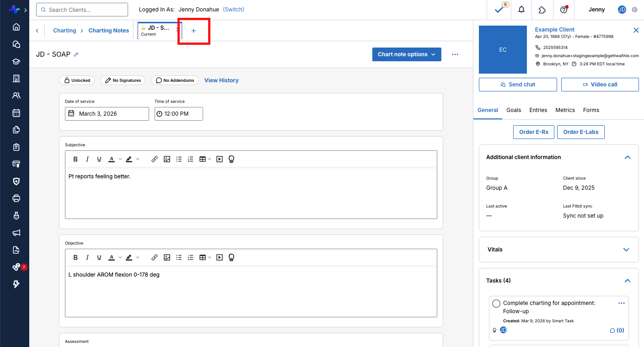The width and height of the screenshot is (644, 347).
Task: Switch to the Goals tab
Action: (514, 110)
